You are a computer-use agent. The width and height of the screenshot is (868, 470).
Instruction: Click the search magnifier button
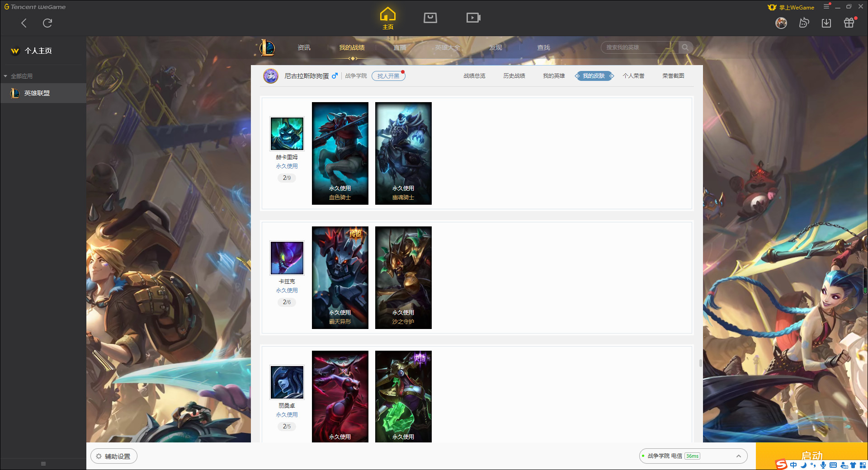(x=685, y=47)
